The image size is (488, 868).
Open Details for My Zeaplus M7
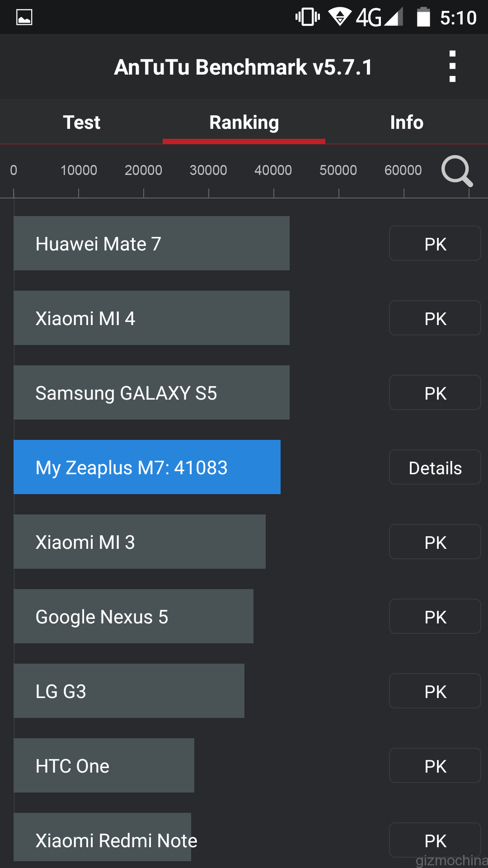point(435,467)
